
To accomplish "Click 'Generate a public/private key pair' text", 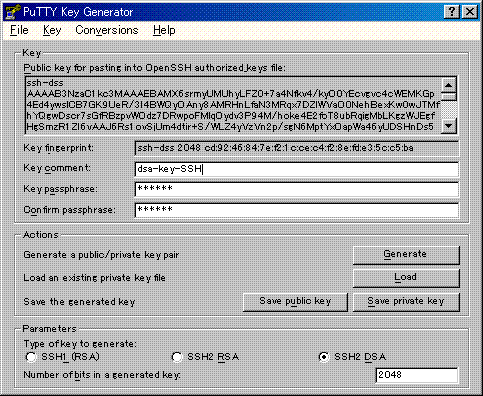I will click(101, 255).
